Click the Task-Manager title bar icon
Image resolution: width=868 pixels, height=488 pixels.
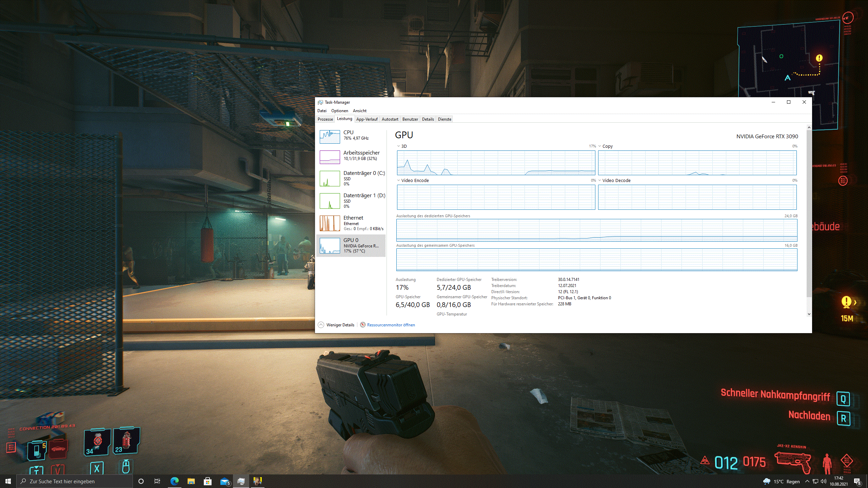point(320,102)
